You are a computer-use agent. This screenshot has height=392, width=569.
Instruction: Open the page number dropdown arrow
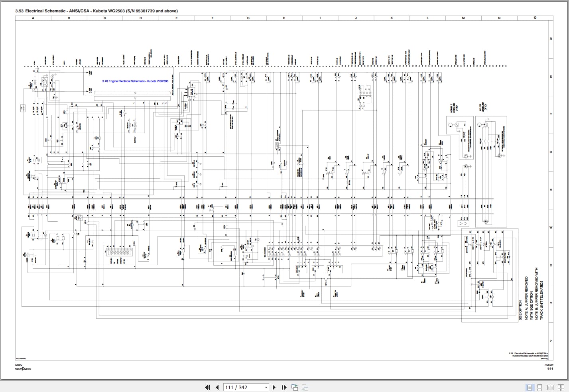point(266,387)
